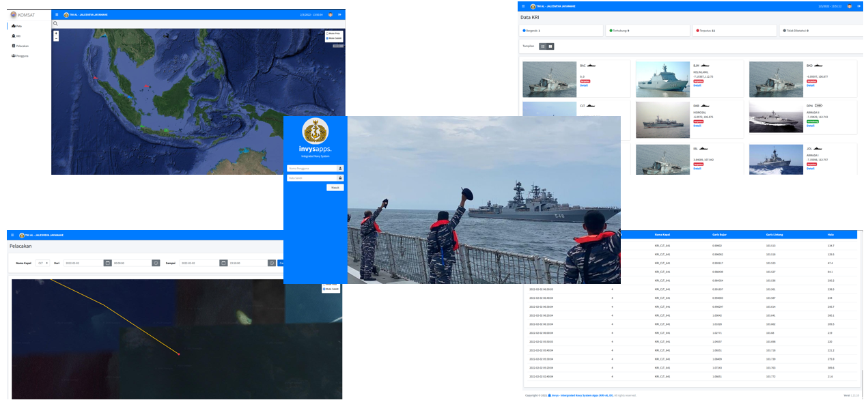This screenshot has height=413, width=868.
Task: Open the Dari time clock picker icon
Action: (156, 263)
